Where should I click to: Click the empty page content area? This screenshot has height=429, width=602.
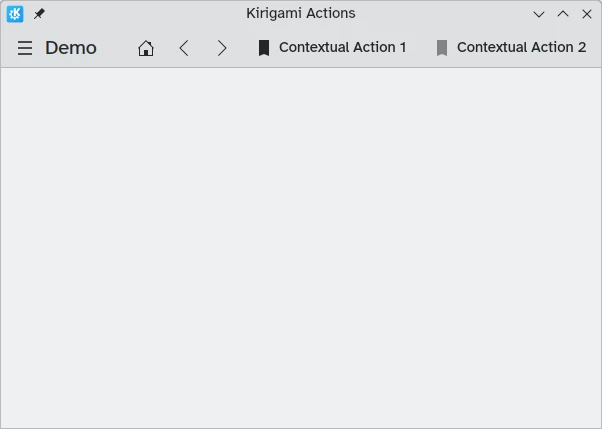tap(301, 248)
